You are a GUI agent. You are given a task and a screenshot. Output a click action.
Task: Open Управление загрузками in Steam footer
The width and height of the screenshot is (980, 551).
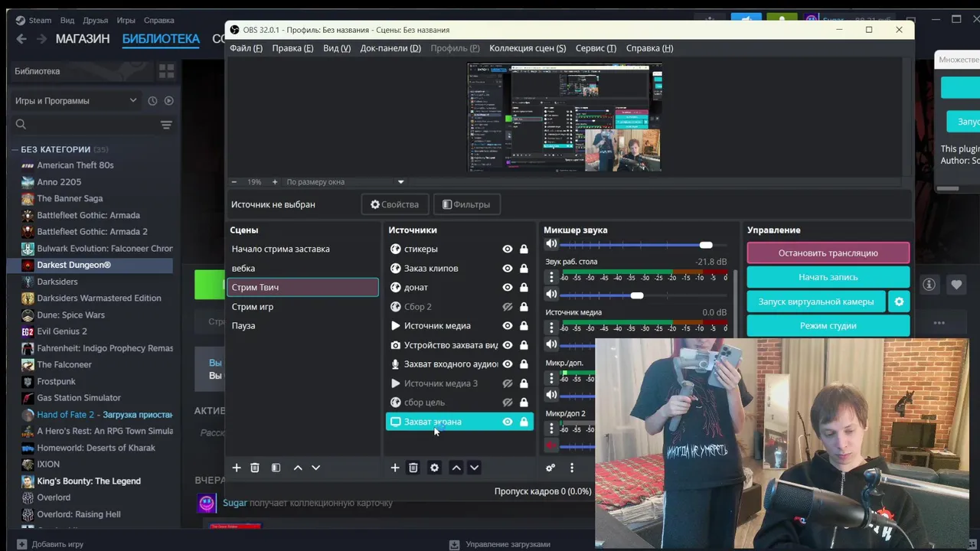pyautogui.click(x=500, y=544)
